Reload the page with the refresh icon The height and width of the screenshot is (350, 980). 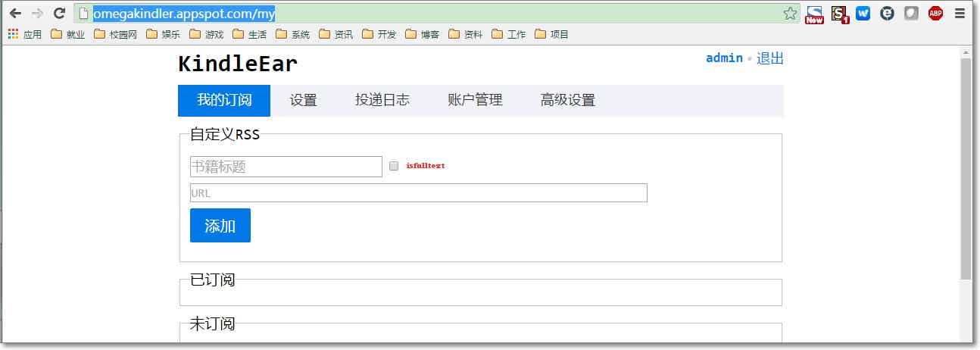tap(59, 13)
